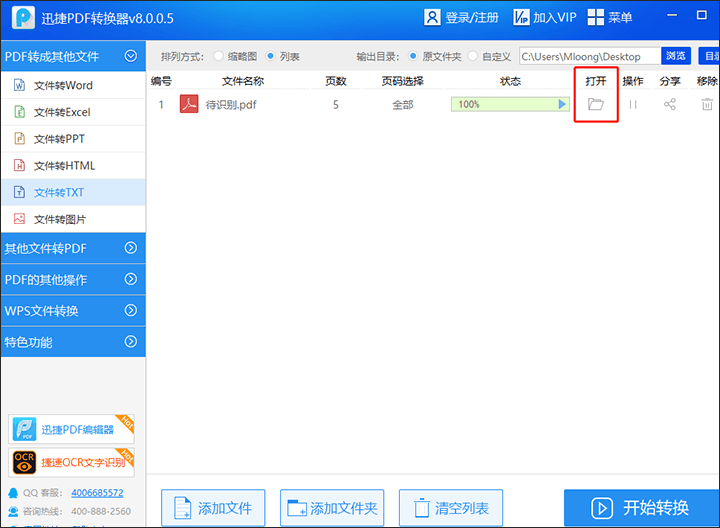The width and height of the screenshot is (720, 528).
Task: Open QQ number 4006685572 link
Action: point(97,493)
